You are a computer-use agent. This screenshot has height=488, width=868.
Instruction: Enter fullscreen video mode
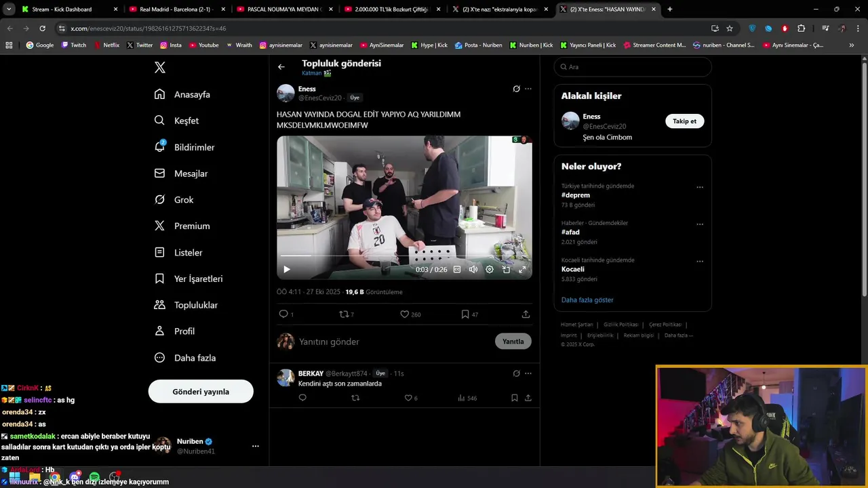tap(522, 269)
